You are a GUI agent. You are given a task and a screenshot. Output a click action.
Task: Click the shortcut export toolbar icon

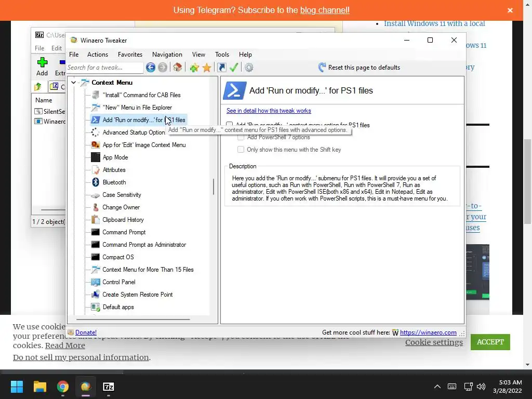pyautogui.click(x=221, y=68)
